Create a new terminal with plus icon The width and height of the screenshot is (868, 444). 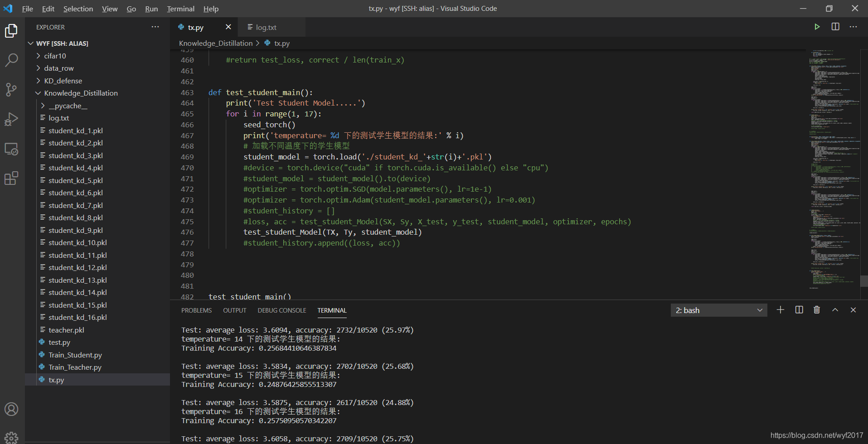[780, 310]
